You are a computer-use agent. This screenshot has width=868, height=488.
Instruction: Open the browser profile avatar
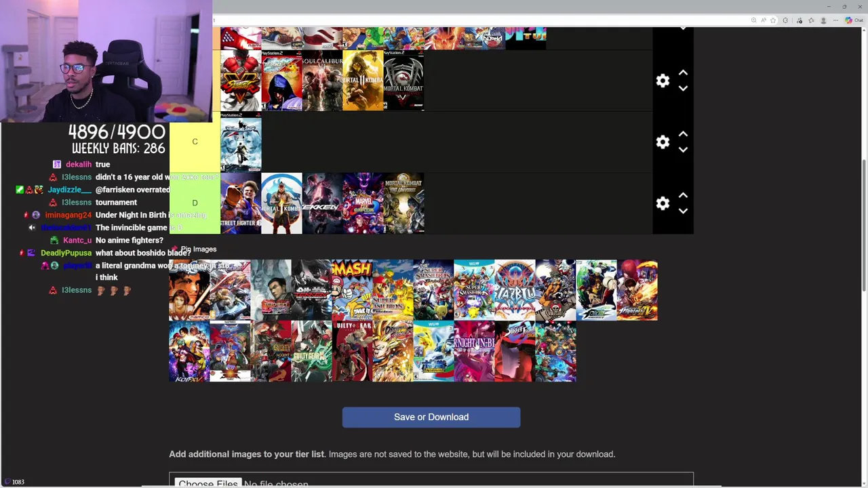[x=824, y=20]
